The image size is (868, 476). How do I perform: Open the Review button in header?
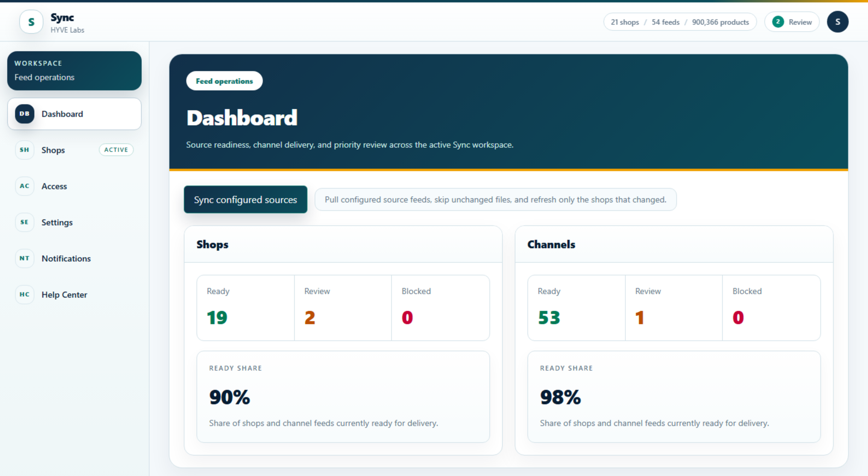pyautogui.click(x=792, y=22)
